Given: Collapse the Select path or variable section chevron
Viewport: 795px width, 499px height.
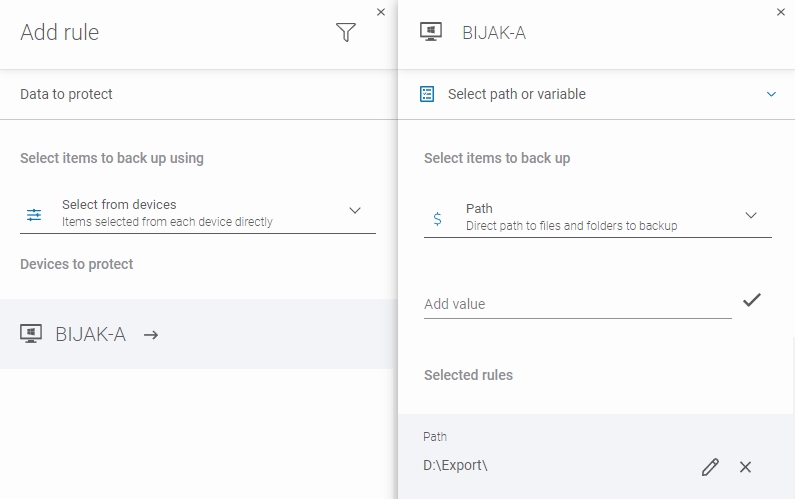Looking at the screenshot, I should click(x=771, y=95).
